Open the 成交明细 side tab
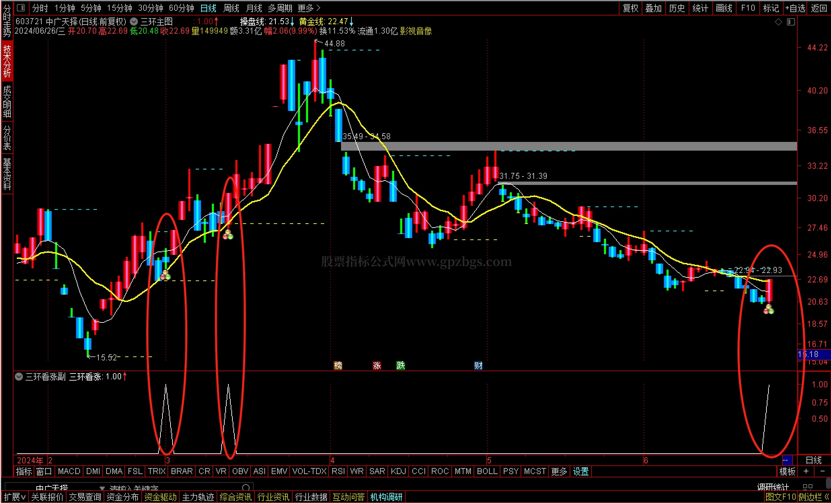Image resolution: width=831 pixels, height=504 pixels. [7, 101]
